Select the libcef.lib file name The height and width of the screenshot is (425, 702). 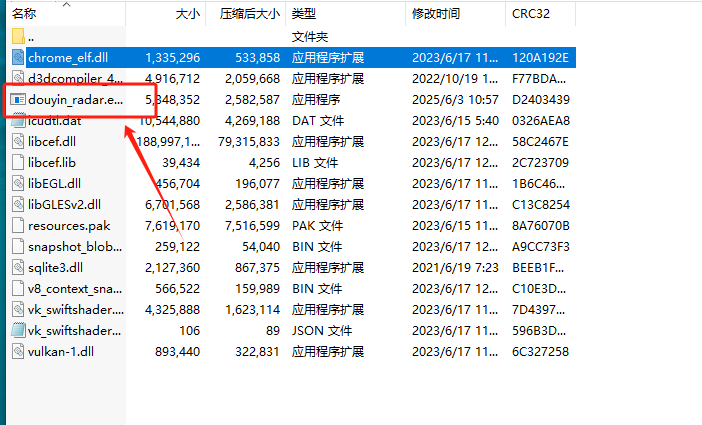click(52, 163)
